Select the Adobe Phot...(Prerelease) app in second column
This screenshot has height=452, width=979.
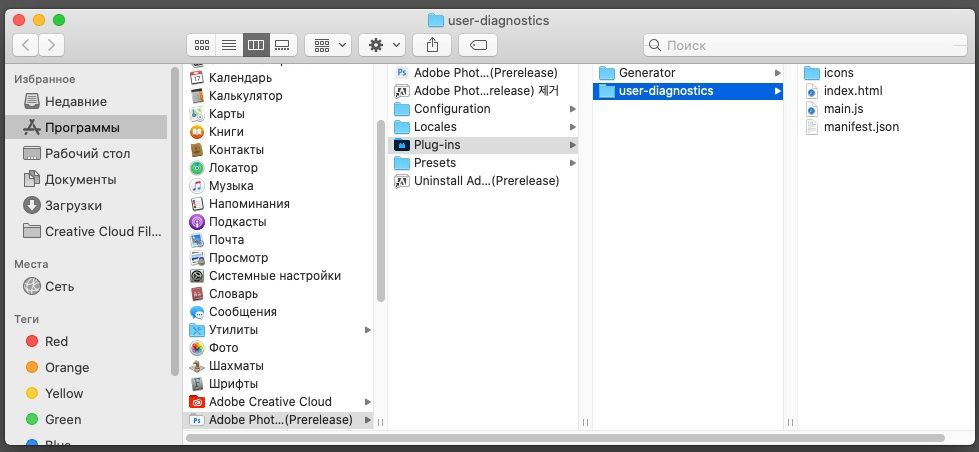(483, 72)
